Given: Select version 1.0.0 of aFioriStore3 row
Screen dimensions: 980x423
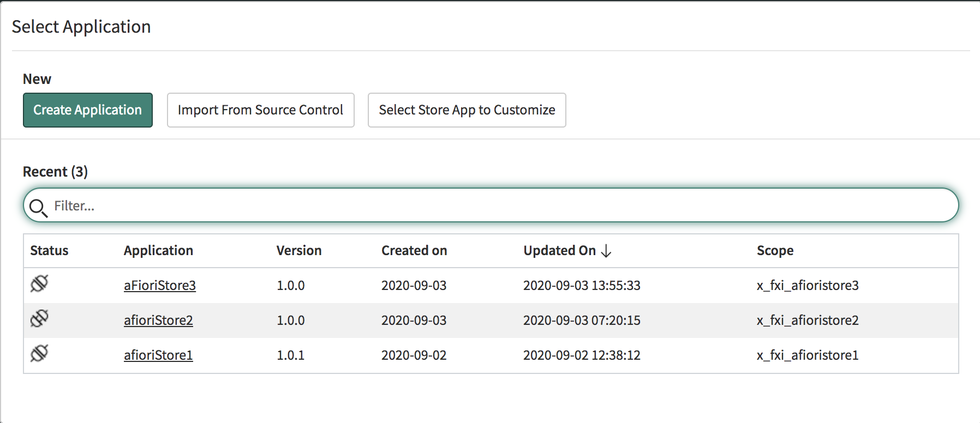Looking at the screenshot, I should tap(291, 285).
